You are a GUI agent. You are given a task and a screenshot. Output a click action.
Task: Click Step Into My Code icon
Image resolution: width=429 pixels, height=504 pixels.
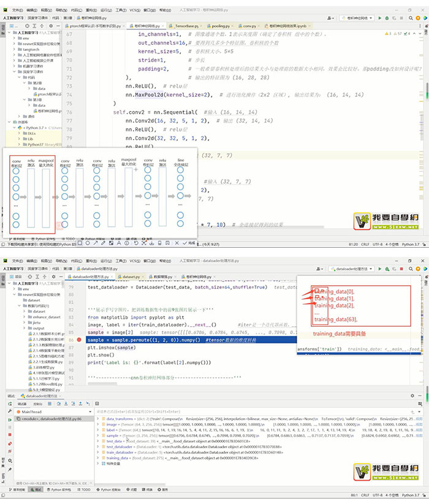[x=74, y=403]
